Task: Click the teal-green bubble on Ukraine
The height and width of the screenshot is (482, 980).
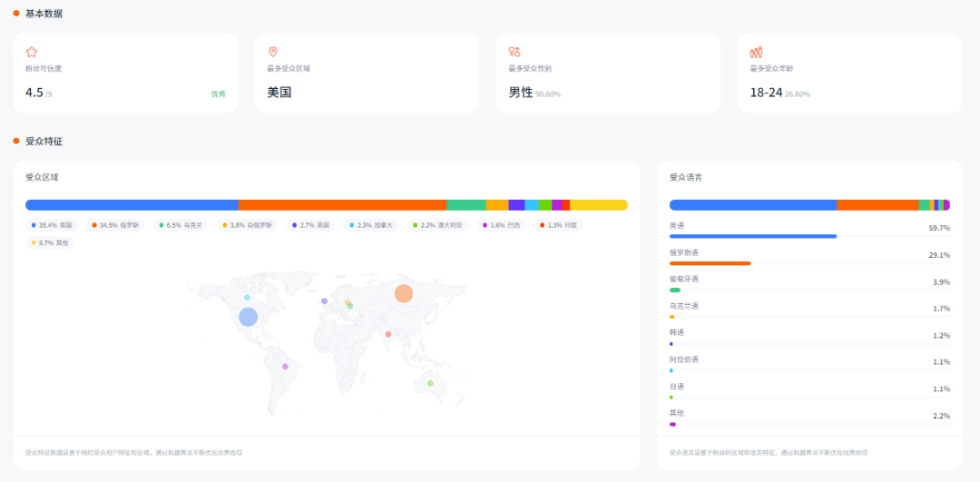Action: 350,306
